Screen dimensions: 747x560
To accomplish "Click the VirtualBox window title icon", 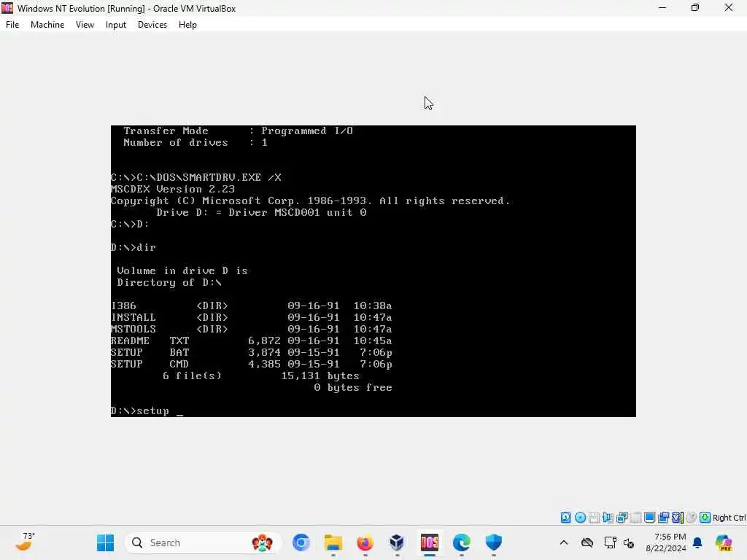I will (x=7, y=7).
